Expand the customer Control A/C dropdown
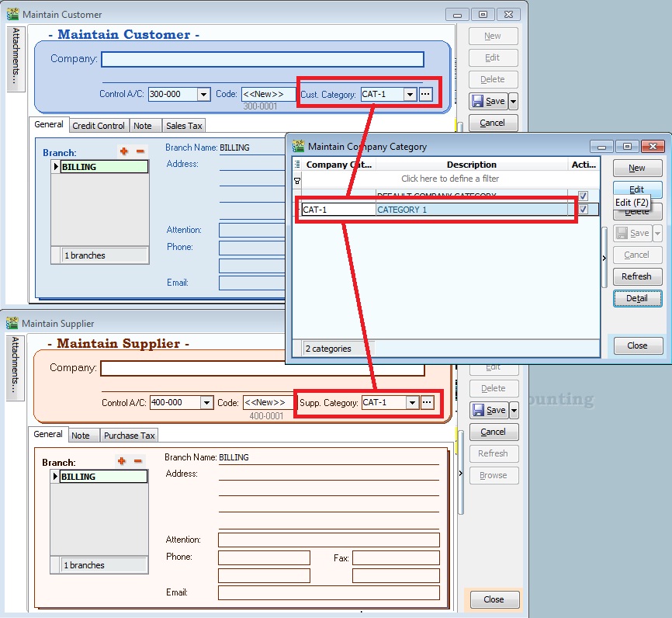The width and height of the screenshot is (672, 618). tap(203, 95)
